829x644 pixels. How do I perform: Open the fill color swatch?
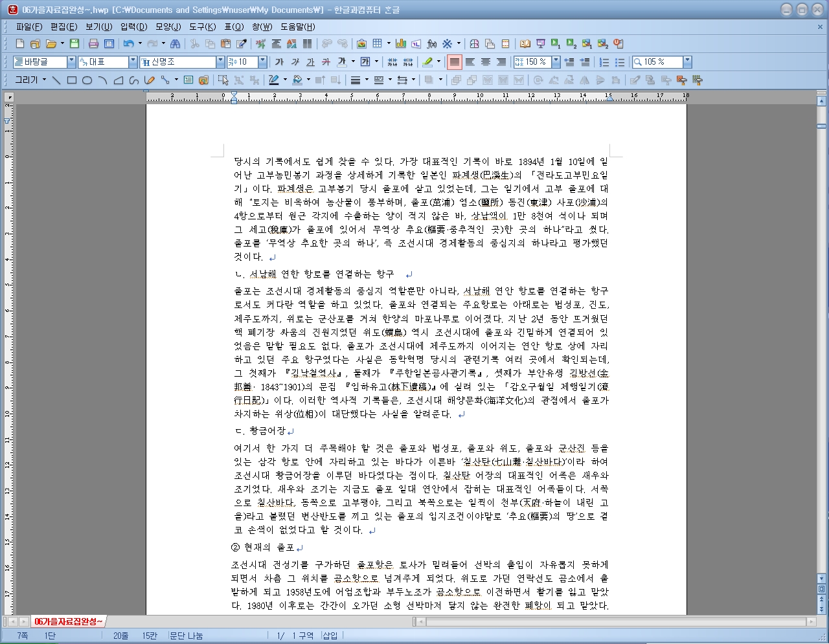298,80
